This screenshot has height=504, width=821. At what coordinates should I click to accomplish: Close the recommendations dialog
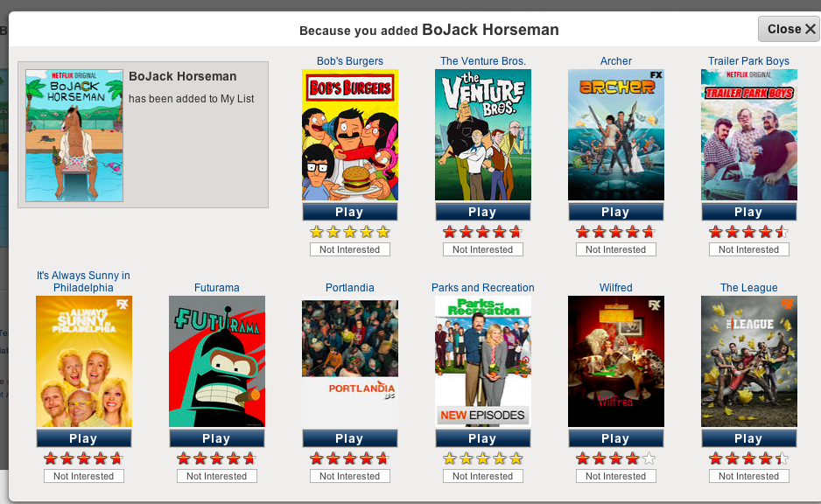789,29
